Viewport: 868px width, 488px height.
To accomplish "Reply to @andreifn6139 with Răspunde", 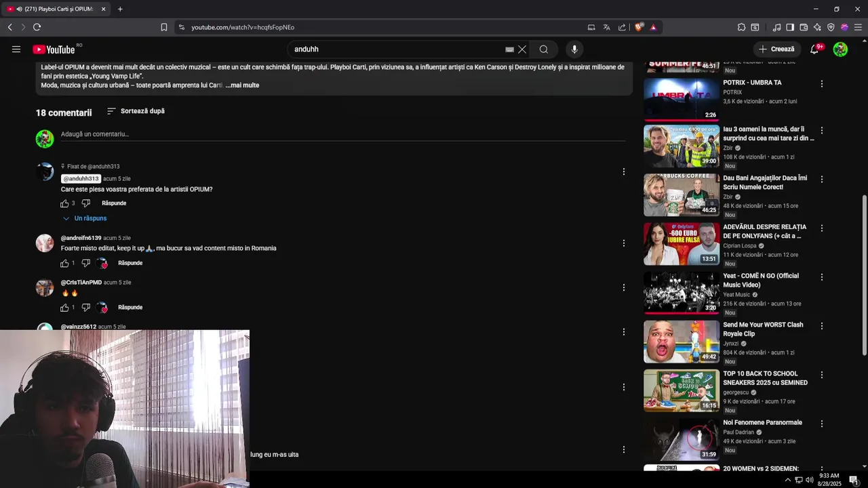I will coord(130,263).
